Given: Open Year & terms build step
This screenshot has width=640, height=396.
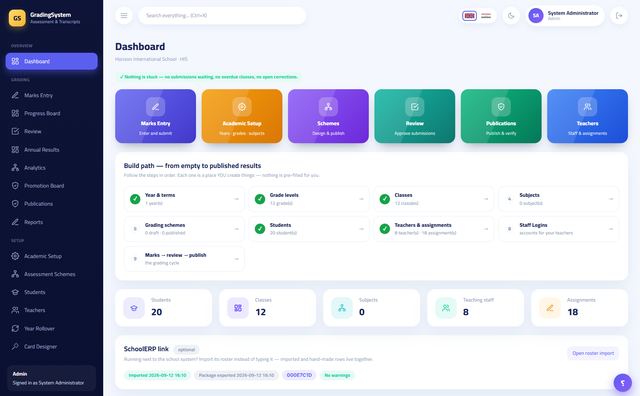Looking at the screenshot, I should point(184,199).
